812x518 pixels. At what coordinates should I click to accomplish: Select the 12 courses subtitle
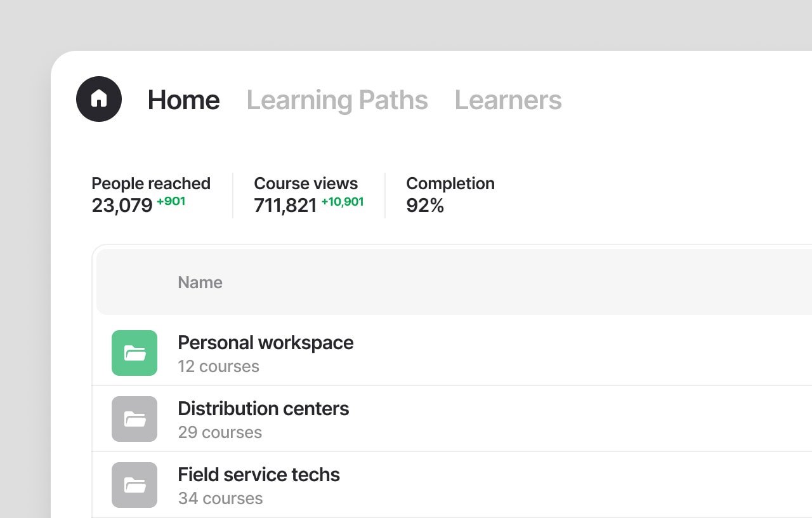(x=219, y=366)
